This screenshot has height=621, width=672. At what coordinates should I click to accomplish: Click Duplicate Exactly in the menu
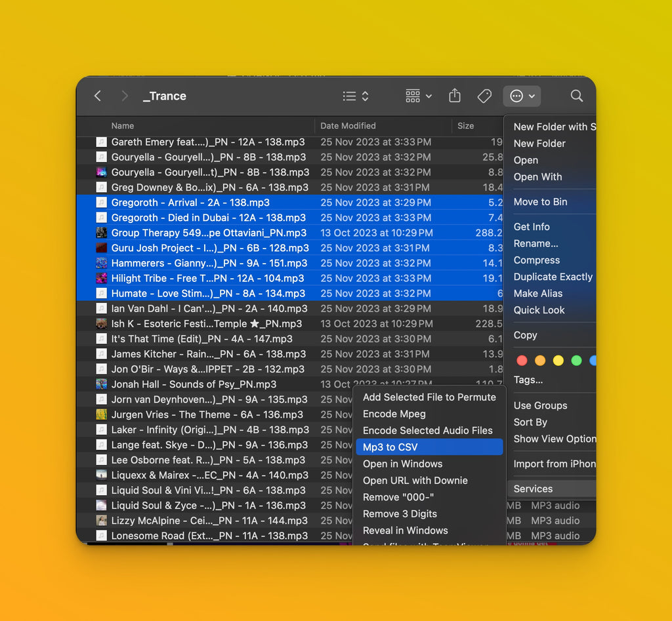(553, 277)
